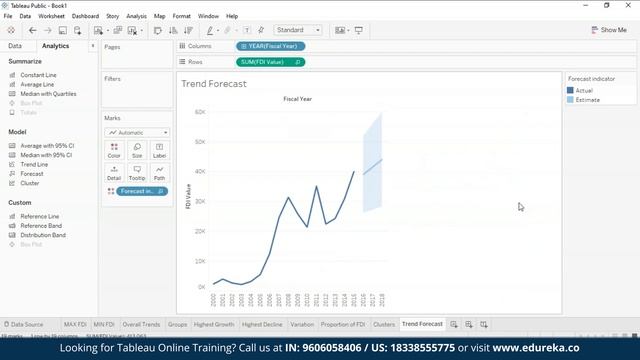Image resolution: width=640 pixels, height=360 pixels.
Task: Select Average Line in Summarize
Action: click(37, 84)
